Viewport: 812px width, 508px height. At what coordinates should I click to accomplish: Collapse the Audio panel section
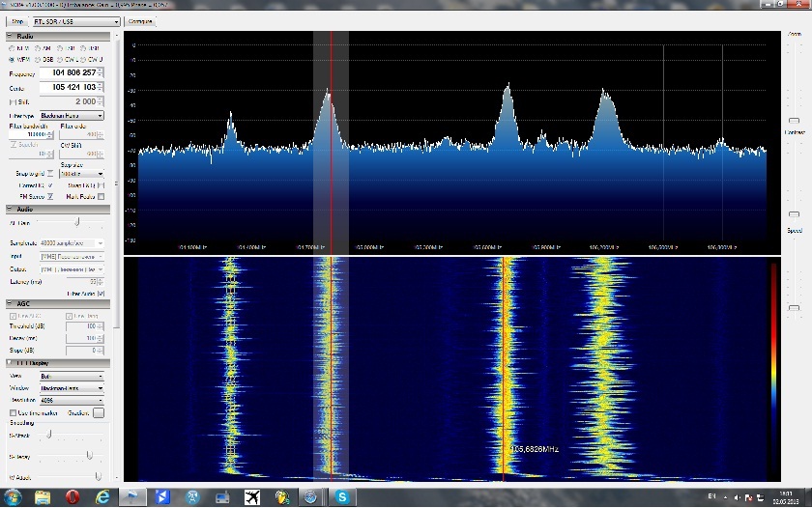[10, 209]
